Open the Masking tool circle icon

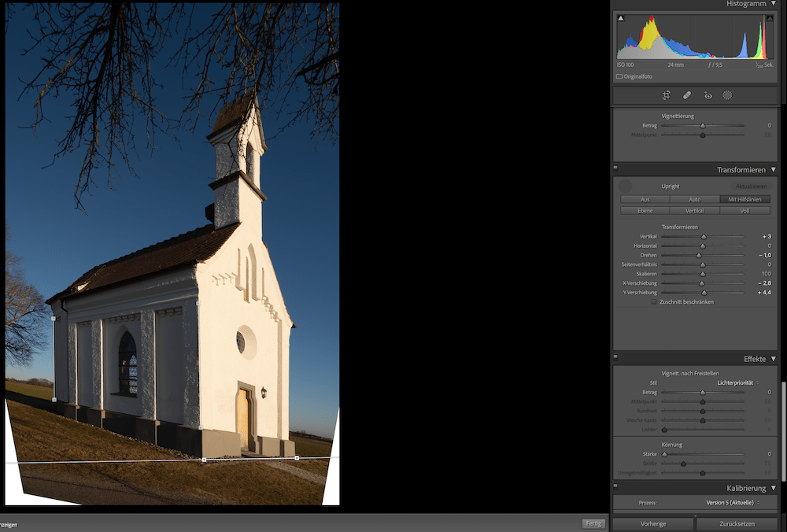pos(727,95)
